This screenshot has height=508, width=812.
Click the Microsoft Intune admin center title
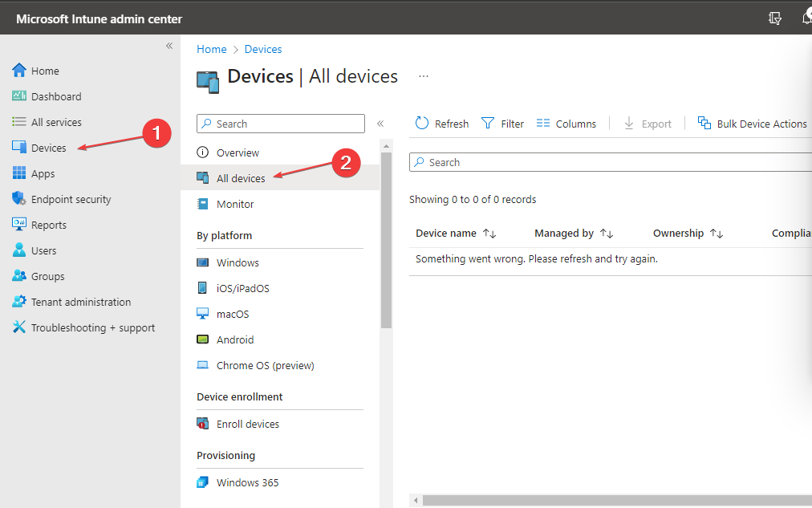pos(99,19)
